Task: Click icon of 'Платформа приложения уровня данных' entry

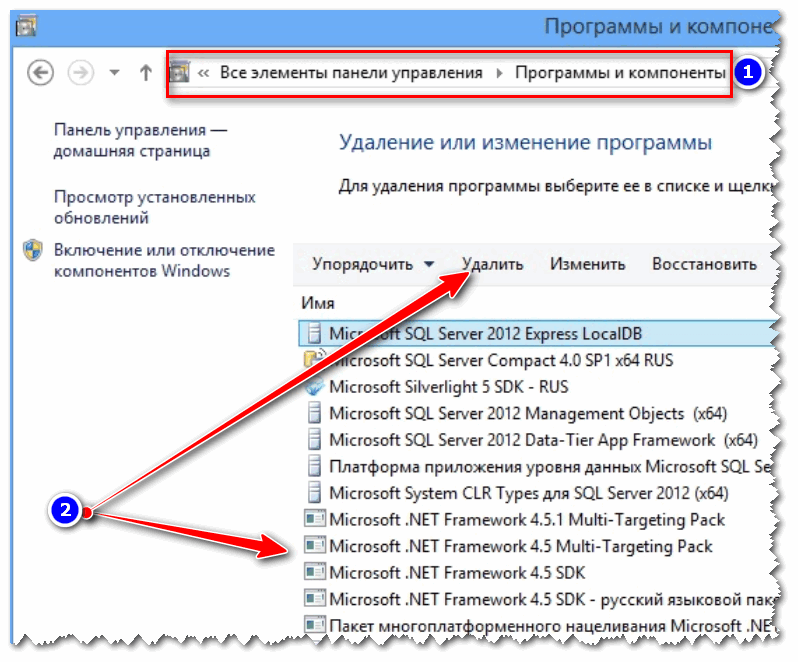Action: tap(315, 466)
